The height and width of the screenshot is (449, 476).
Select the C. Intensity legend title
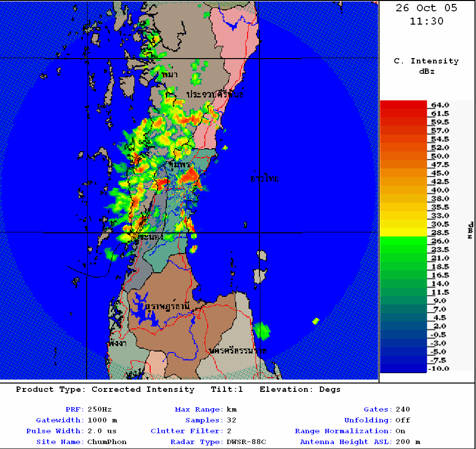tap(426, 61)
